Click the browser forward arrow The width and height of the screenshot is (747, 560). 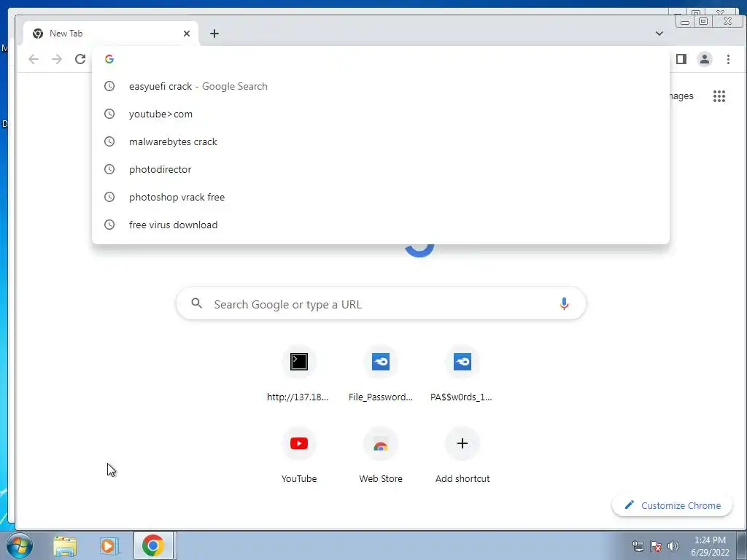click(57, 59)
